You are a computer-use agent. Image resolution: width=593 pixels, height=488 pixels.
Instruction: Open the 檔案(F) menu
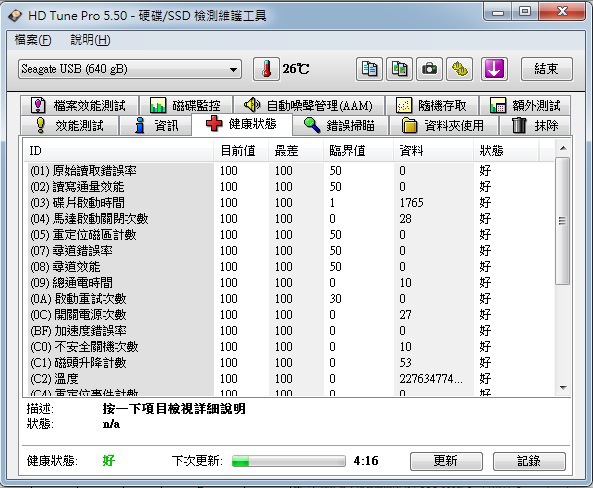[33, 40]
